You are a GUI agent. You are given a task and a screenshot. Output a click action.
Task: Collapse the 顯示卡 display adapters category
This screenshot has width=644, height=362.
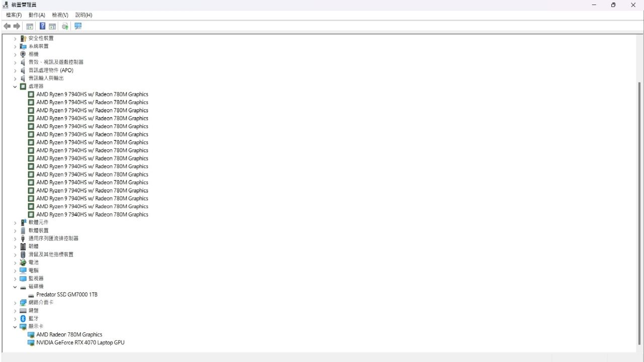(x=15, y=327)
